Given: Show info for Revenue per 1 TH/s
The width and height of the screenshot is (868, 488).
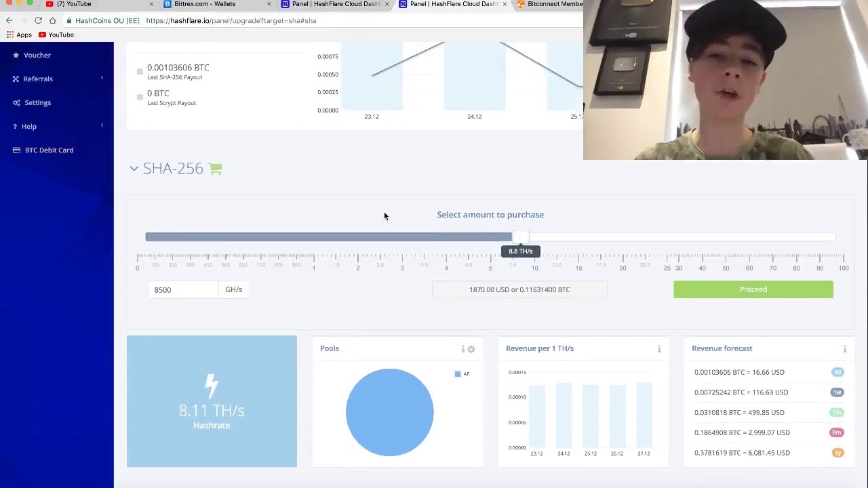Looking at the screenshot, I should (x=659, y=349).
